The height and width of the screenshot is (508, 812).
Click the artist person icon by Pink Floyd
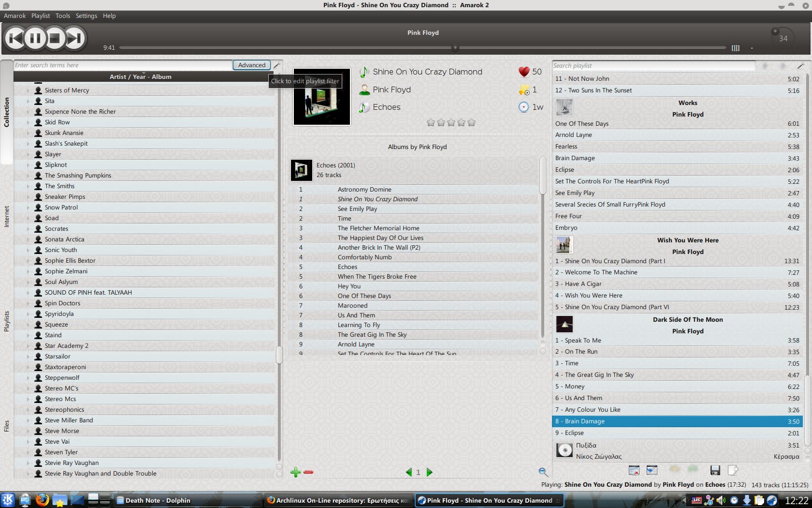tap(364, 90)
